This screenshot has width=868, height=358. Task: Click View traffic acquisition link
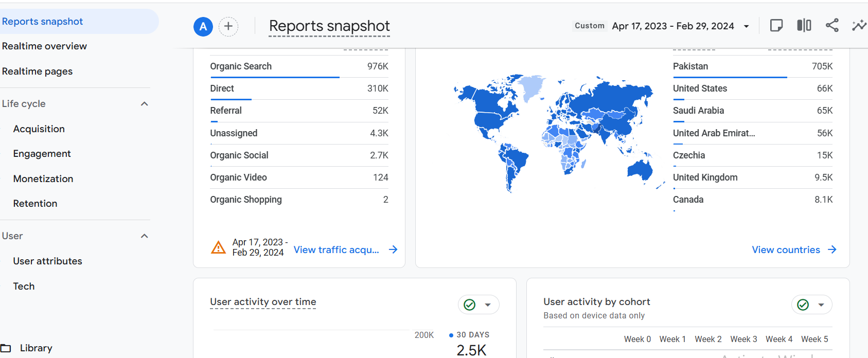336,249
